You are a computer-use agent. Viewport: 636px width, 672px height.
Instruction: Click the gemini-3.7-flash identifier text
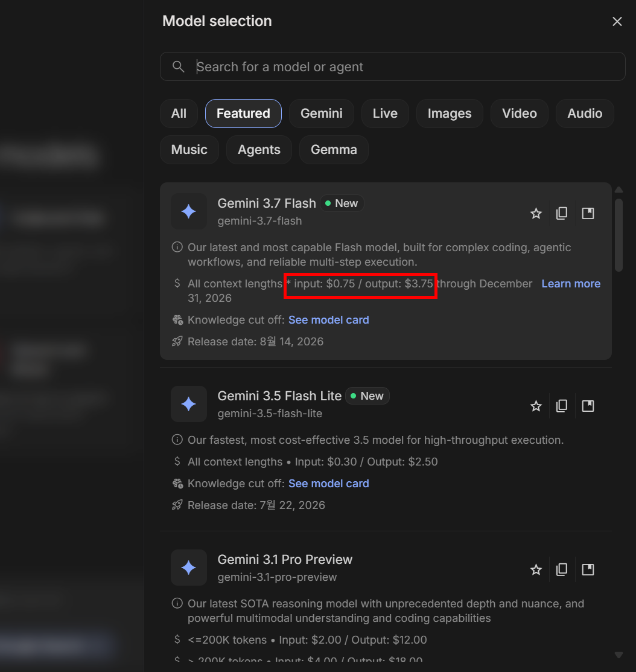click(x=259, y=221)
